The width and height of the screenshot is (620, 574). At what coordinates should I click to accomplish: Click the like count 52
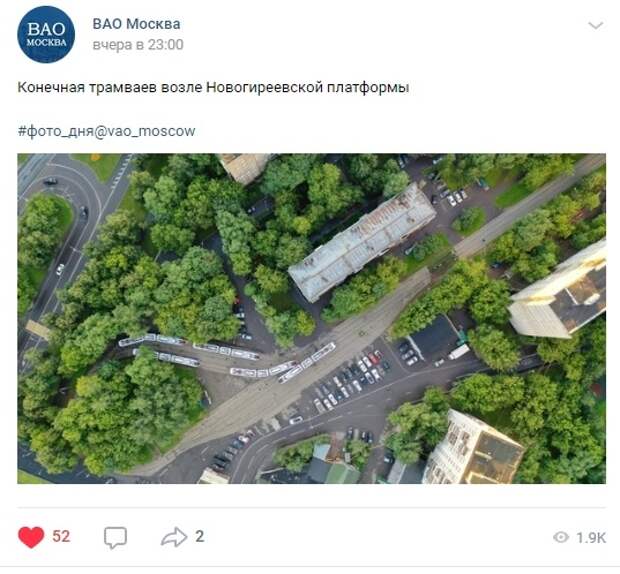point(61,536)
